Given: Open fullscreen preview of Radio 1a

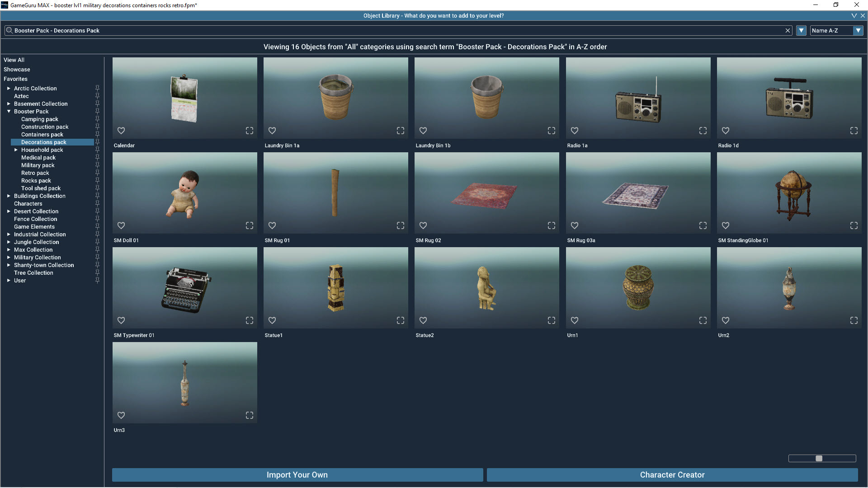Looking at the screenshot, I should tap(703, 131).
